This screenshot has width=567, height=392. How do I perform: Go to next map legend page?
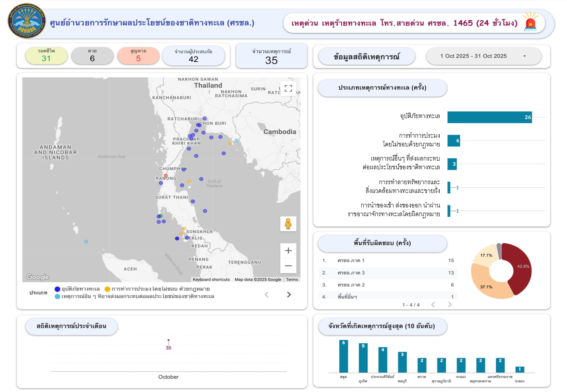point(289,295)
